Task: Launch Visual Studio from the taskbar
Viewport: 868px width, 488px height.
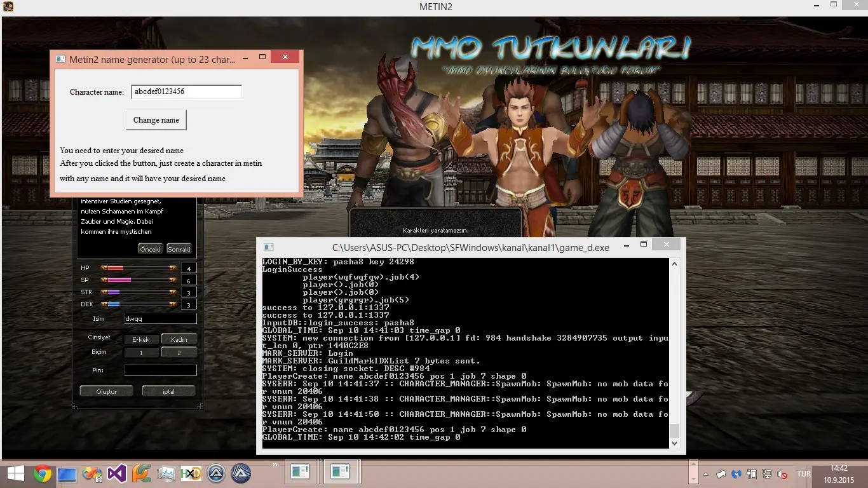Action: (x=116, y=473)
